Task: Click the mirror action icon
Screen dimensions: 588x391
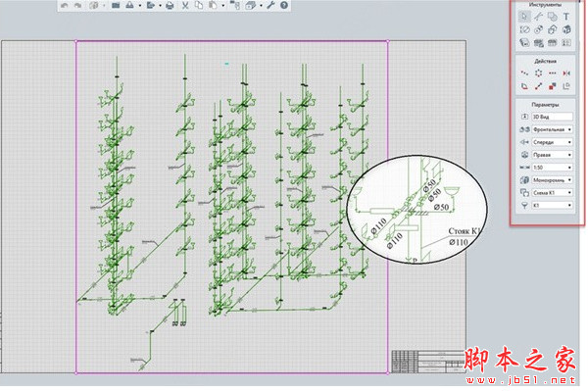Action: 566,73
